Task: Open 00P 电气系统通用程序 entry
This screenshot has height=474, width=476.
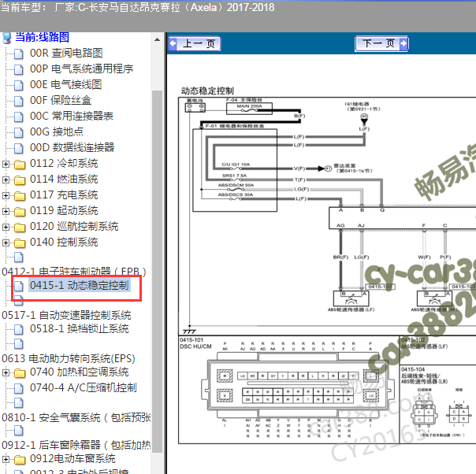Action: coord(81,69)
